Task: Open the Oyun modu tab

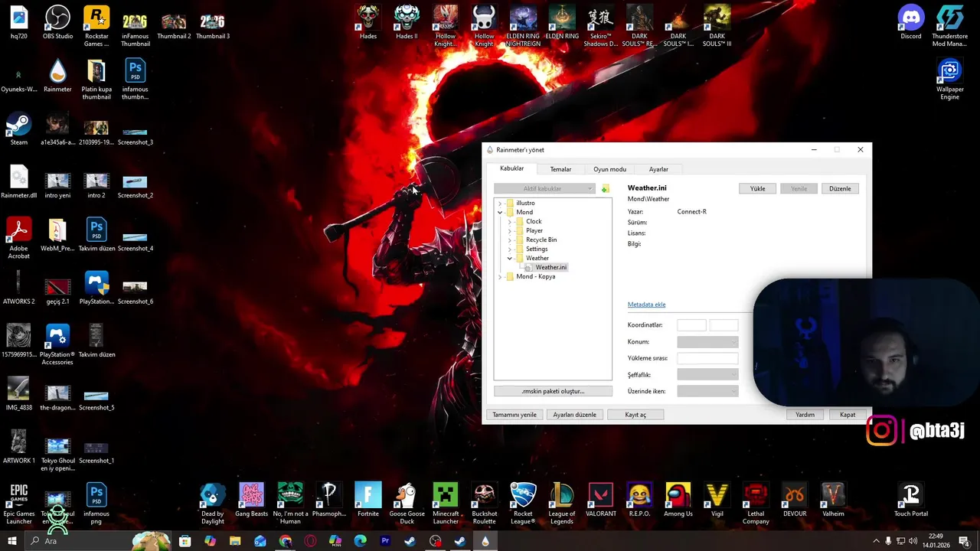Action: point(609,169)
